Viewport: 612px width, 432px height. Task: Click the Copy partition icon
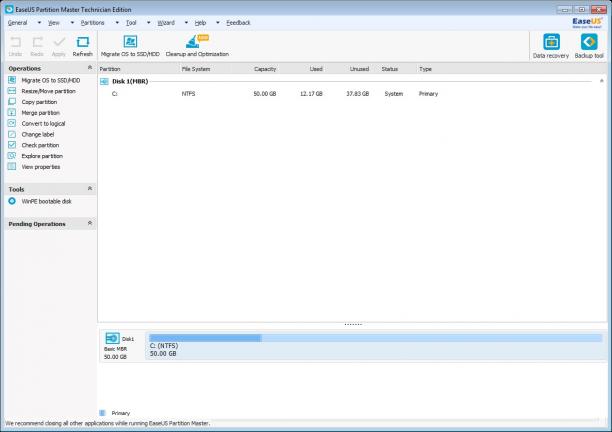point(12,102)
